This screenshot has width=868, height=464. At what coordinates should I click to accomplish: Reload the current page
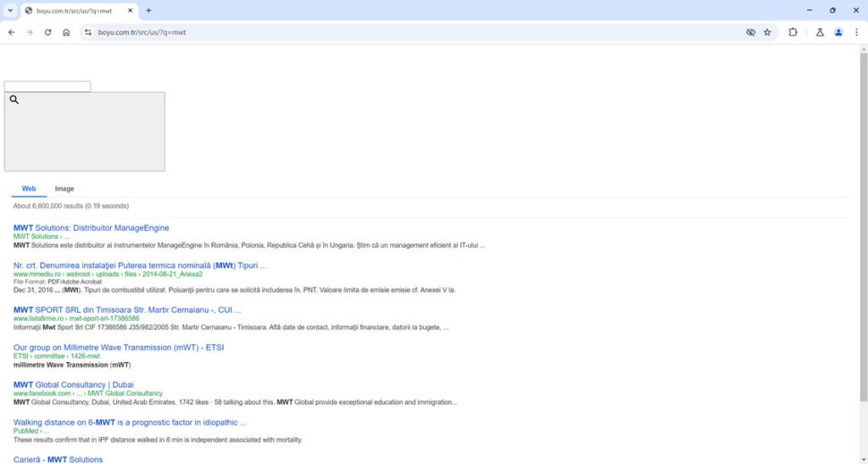[47, 32]
